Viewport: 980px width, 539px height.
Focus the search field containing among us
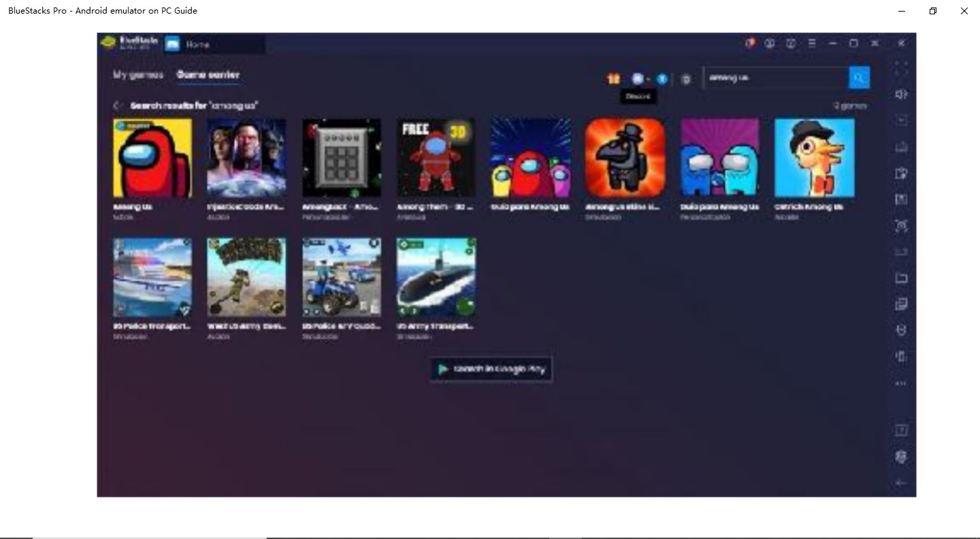pos(776,78)
